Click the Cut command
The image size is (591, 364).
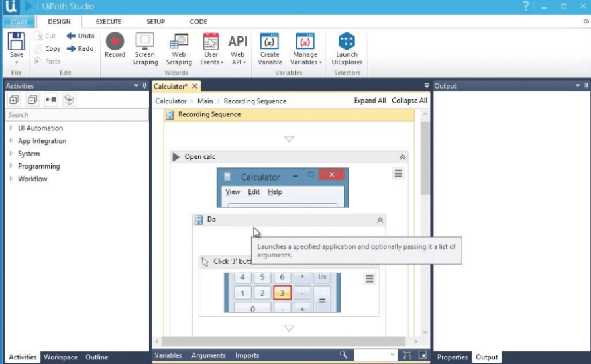click(x=45, y=36)
